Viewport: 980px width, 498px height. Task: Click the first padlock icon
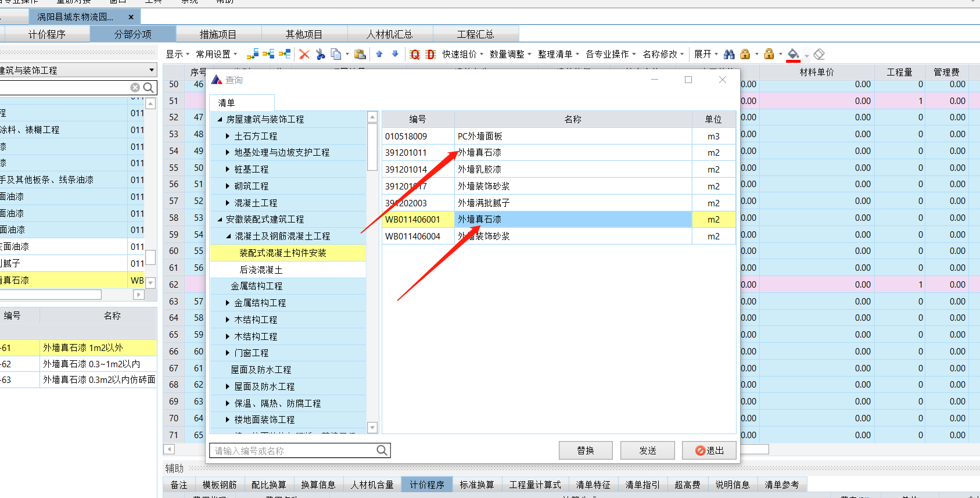(745, 54)
